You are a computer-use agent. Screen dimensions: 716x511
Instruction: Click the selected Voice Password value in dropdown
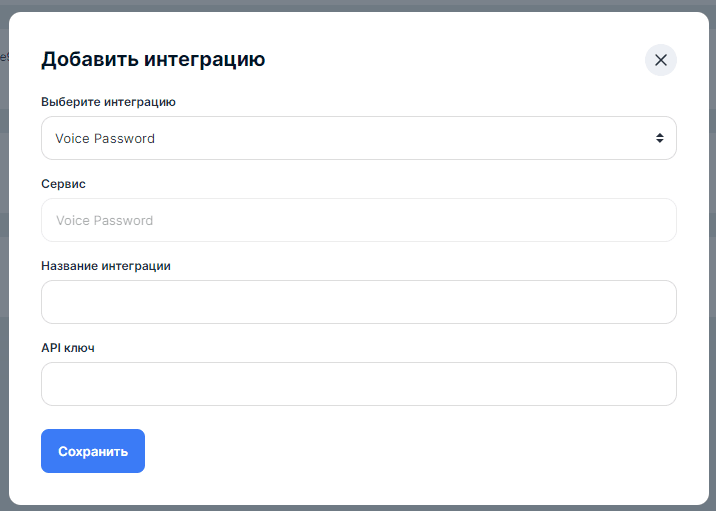tap(105, 139)
